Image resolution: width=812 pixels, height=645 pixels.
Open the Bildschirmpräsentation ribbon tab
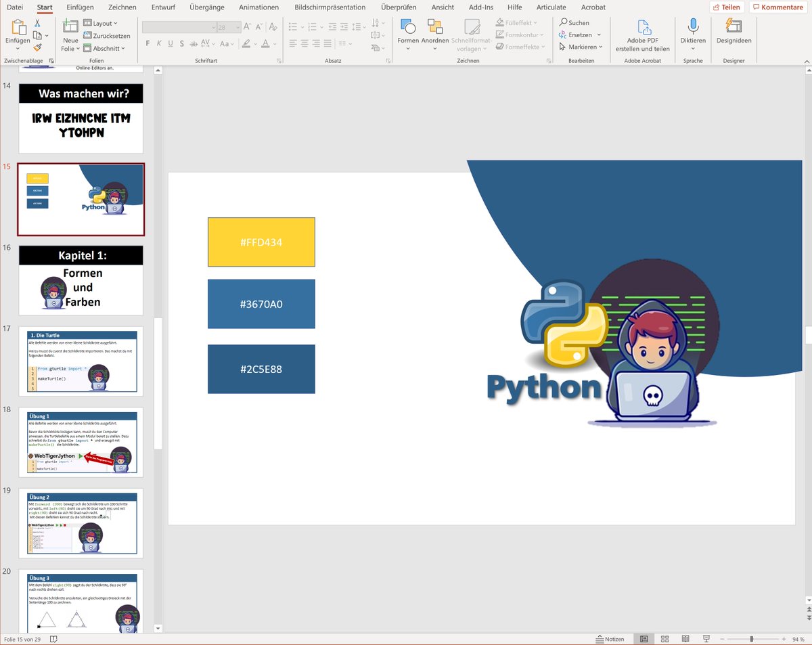point(330,7)
